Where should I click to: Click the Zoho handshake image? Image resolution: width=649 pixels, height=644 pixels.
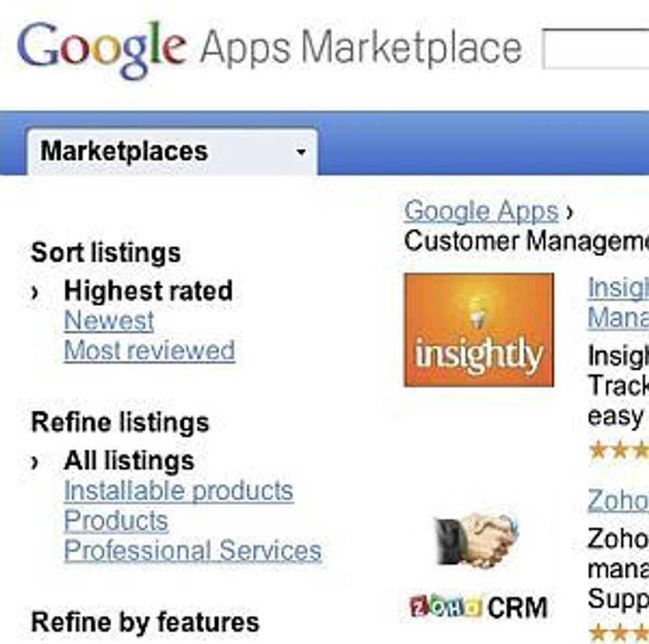point(477,539)
